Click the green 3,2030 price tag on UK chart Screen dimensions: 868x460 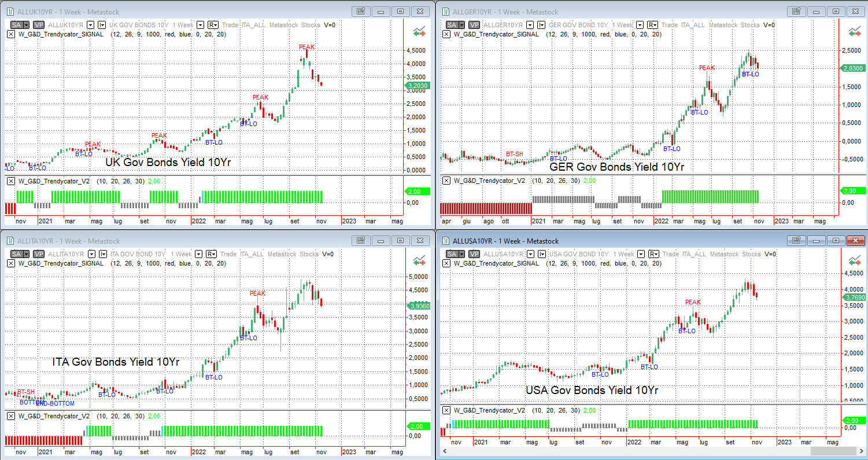pyautogui.click(x=416, y=86)
